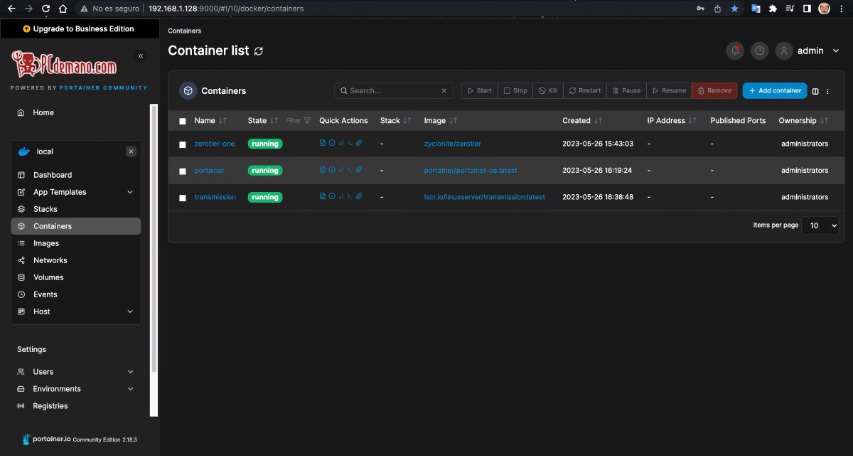The width and height of the screenshot is (853, 456).
Task: View stats for transmission container
Action: [341, 196]
